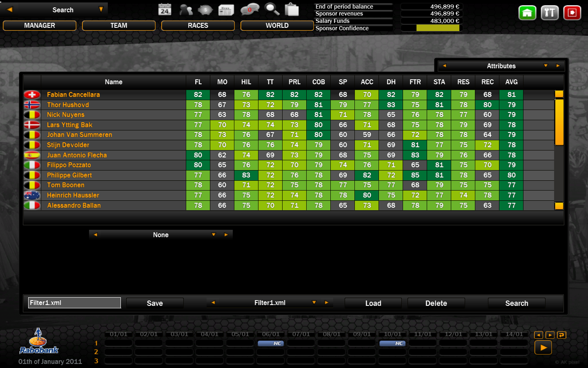
Task: Click the rider list vertical scrollbar
Action: (x=559, y=122)
